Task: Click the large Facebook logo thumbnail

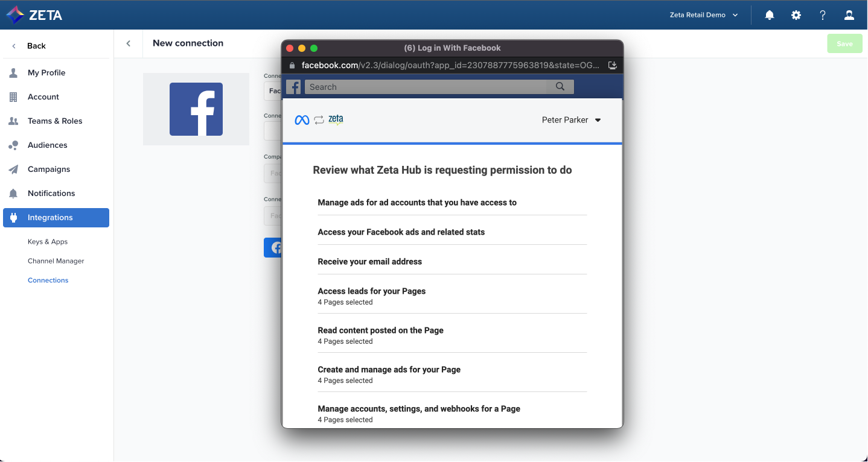Action: pos(196,109)
